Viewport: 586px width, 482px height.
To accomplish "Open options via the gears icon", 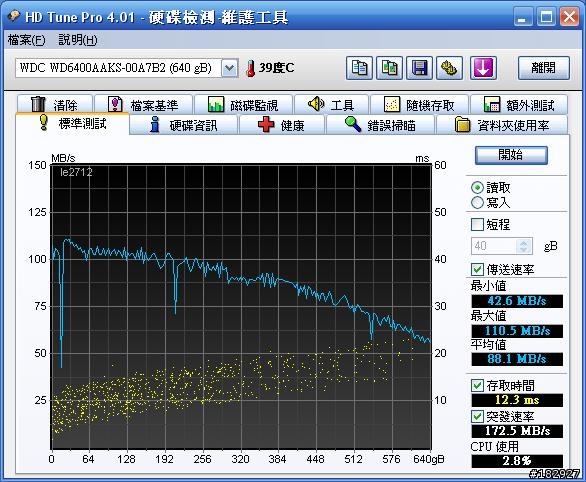I will click(x=449, y=68).
